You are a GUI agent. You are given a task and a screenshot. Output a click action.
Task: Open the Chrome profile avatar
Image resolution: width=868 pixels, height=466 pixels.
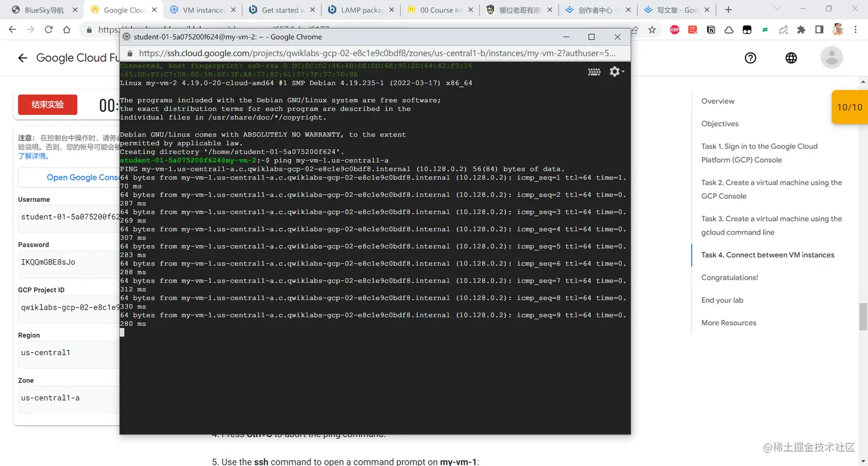click(x=838, y=29)
